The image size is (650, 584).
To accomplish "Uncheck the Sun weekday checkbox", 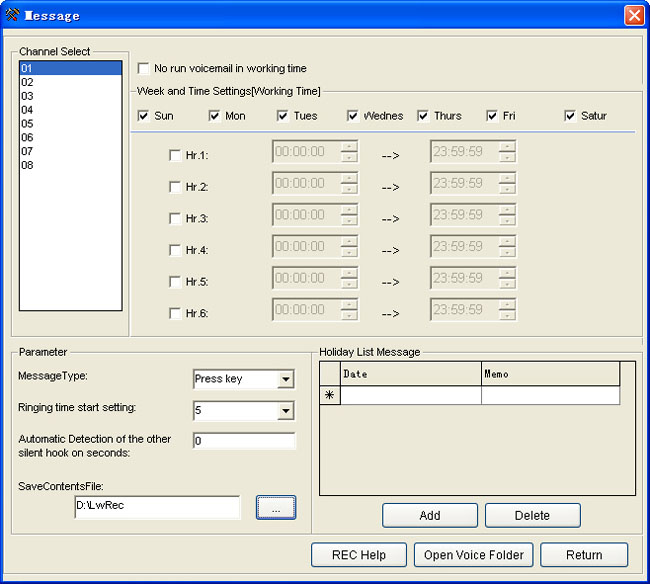I will pos(145,116).
